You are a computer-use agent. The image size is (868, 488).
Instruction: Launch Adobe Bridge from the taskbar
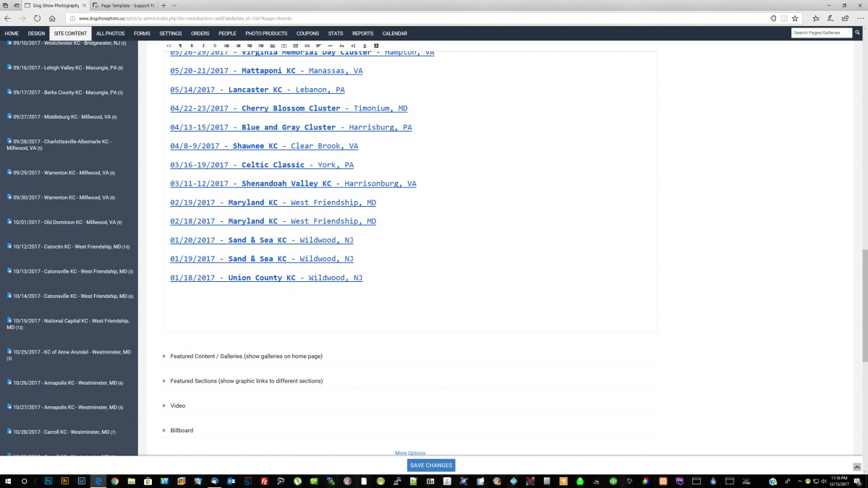(x=65, y=481)
